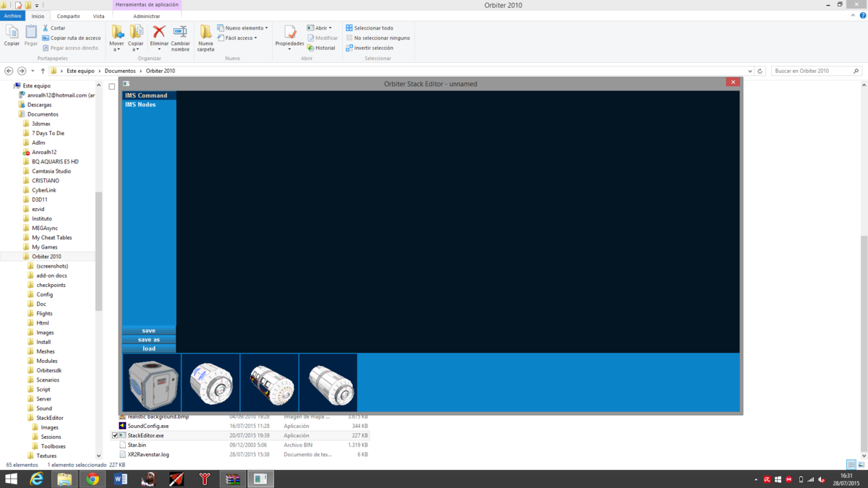
Task: Click the Stack Editor taskbar icon
Action: click(260, 479)
